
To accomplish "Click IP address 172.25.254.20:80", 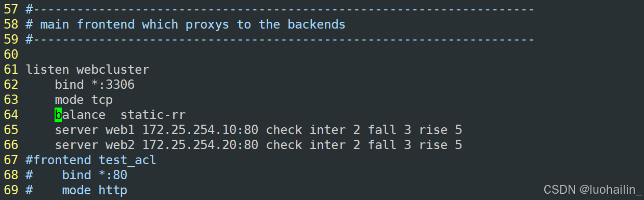I will [x=201, y=144].
